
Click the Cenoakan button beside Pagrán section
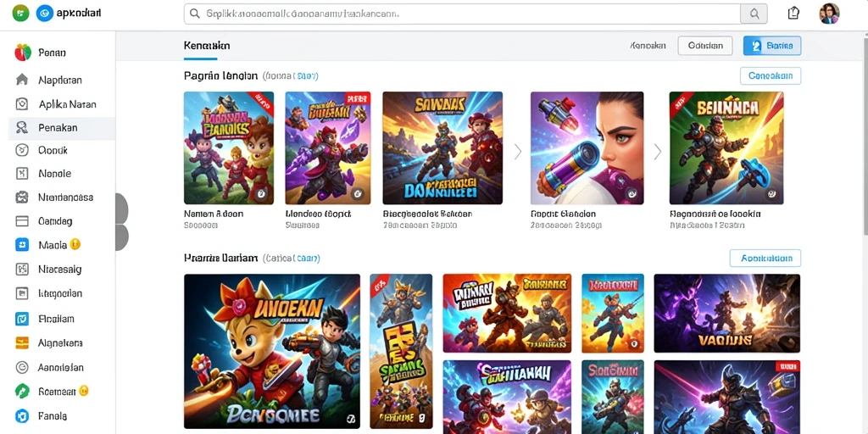click(771, 75)
